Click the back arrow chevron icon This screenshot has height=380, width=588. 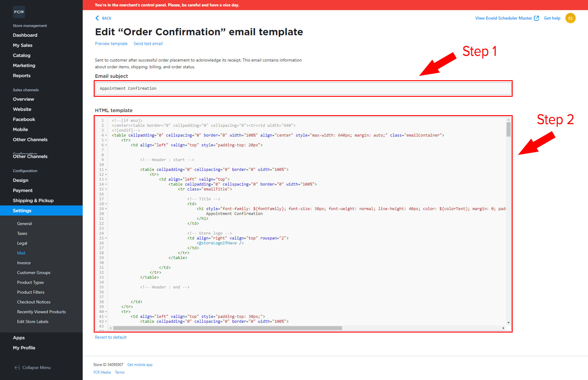tap(97, 18)
